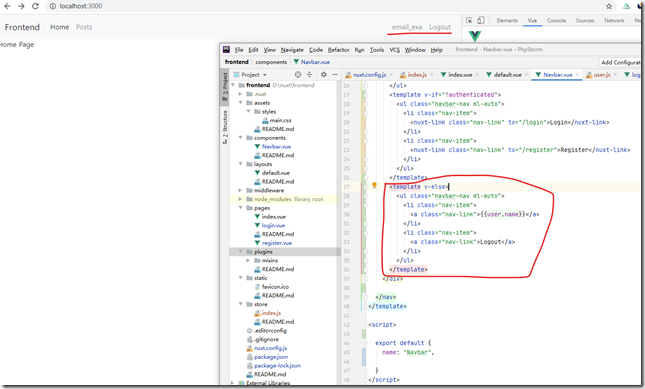Select register.vue in project tree
645x389 pixels.
pos(277,243)
